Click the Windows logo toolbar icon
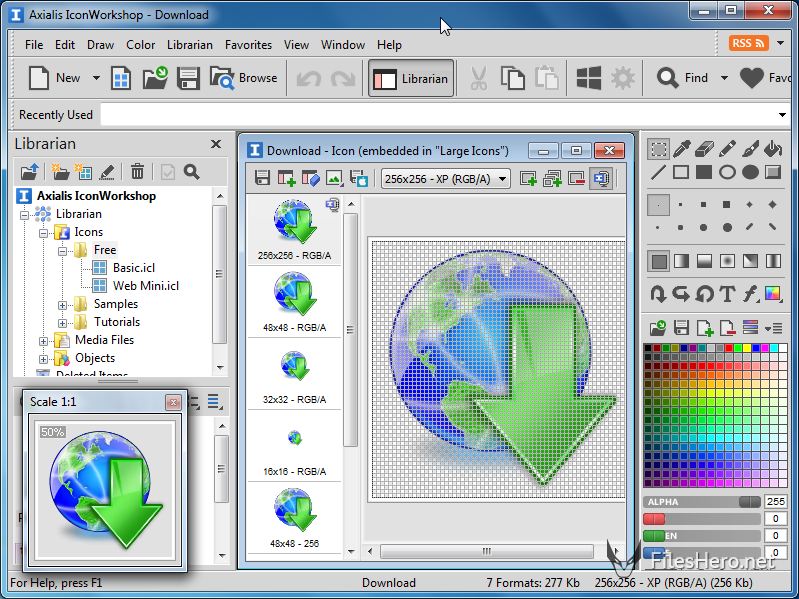799x599 pixels. [x=589, y=78]
